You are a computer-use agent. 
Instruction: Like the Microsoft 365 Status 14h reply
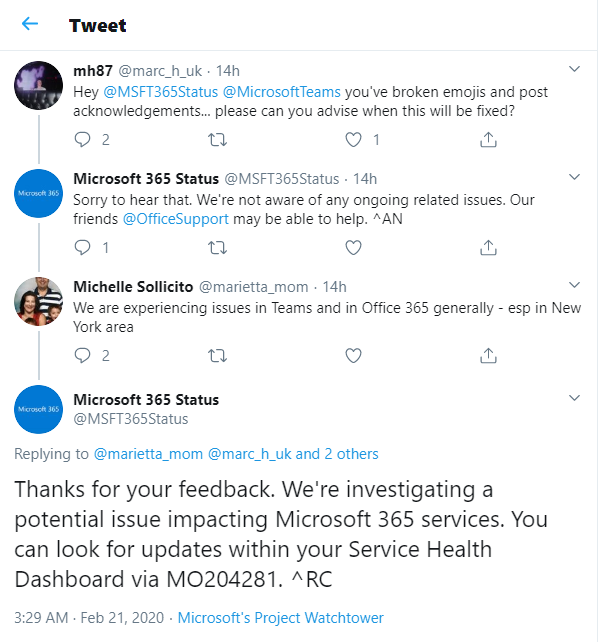[x=353, y=248]
